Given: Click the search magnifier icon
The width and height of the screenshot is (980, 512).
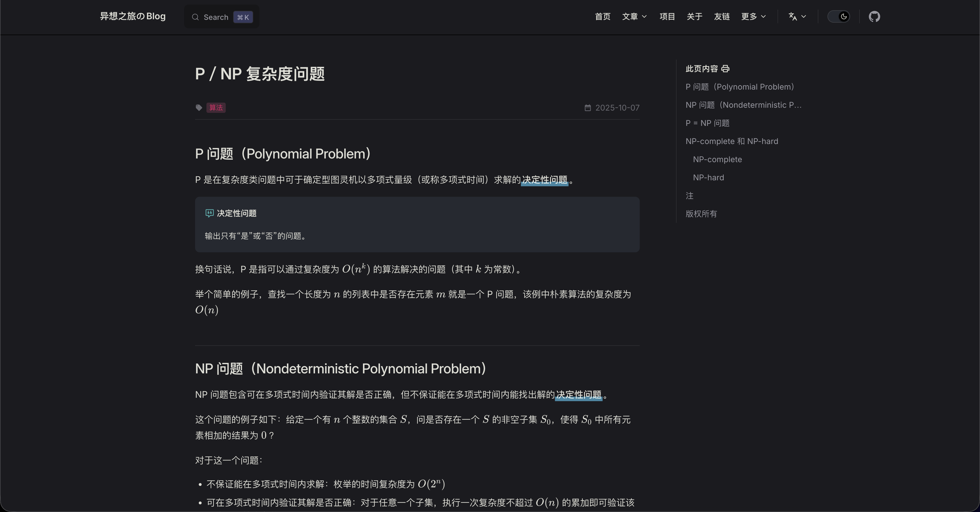Looking at the screenshot, I should 195,17.
